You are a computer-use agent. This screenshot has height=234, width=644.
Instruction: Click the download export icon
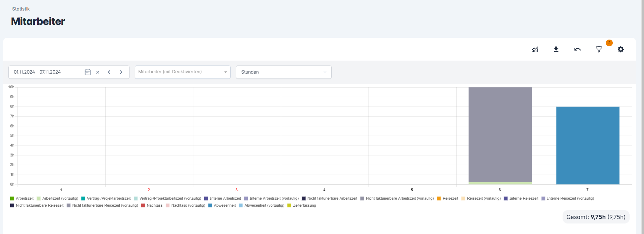pyautogui.click(x=556, y=49)
